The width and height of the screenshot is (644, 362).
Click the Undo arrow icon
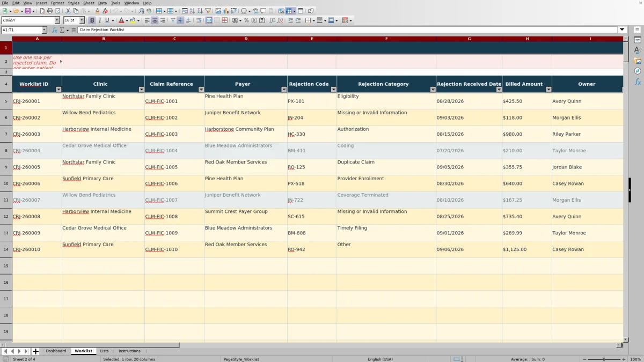(115, 11)
